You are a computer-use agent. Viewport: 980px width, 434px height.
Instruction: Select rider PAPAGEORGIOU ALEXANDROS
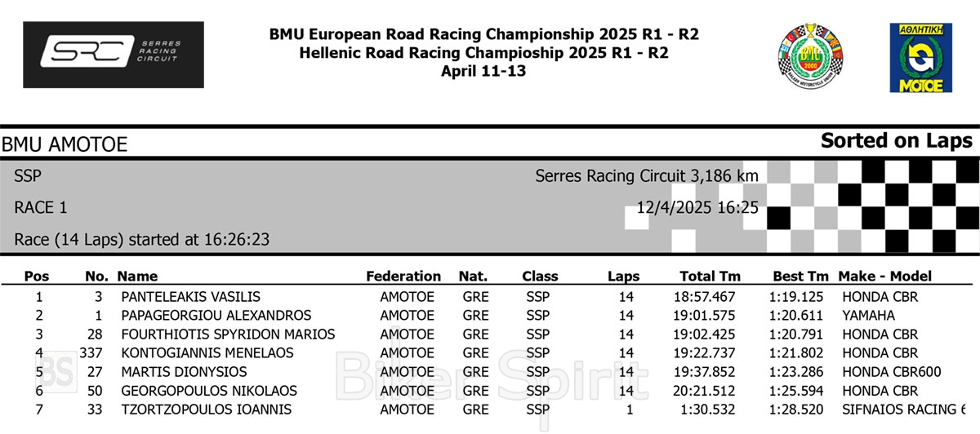pos(216,316)
